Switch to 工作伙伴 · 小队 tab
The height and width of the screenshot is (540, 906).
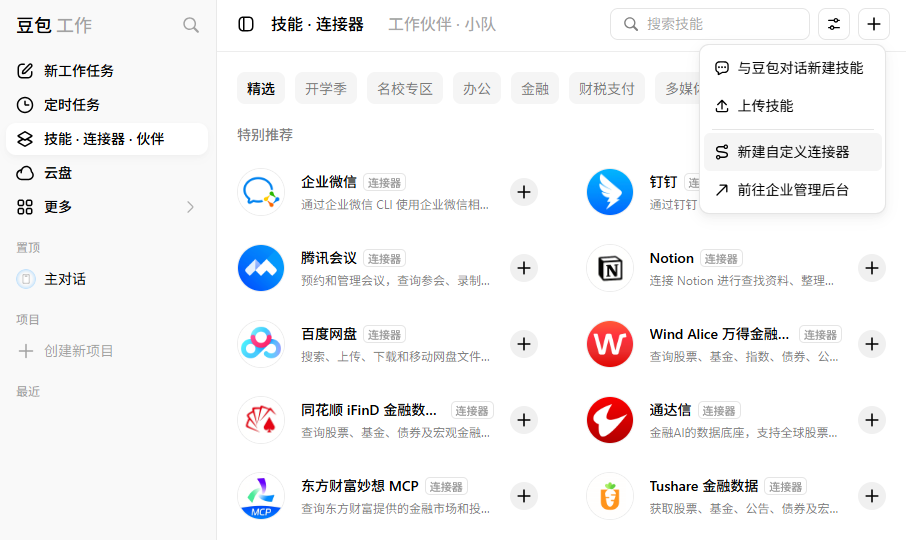point(442,24)
